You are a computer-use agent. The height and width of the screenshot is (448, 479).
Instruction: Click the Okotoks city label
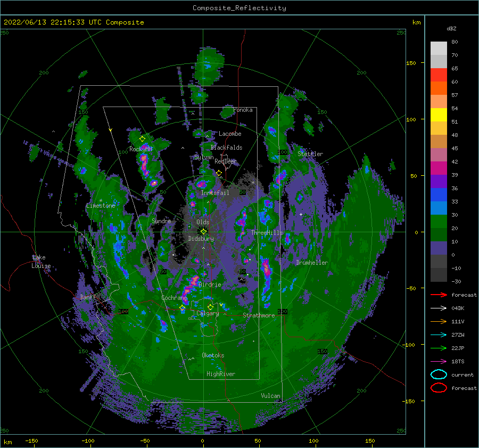coord(213,355)
